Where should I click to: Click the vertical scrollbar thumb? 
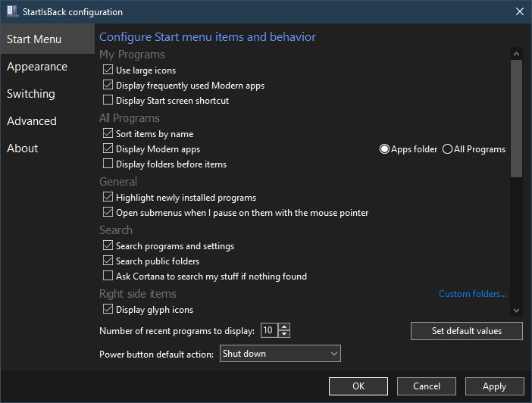[516, 118]
